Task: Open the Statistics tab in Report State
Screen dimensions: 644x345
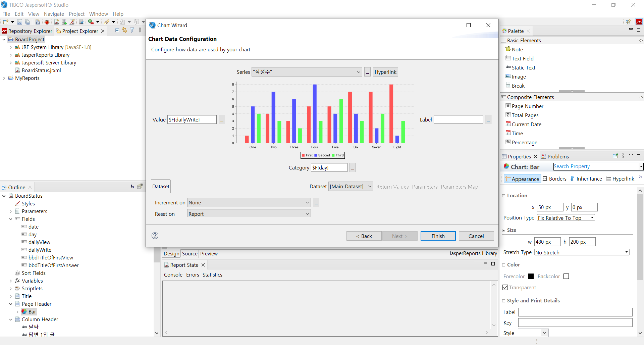Action: [x=212, y=275]
